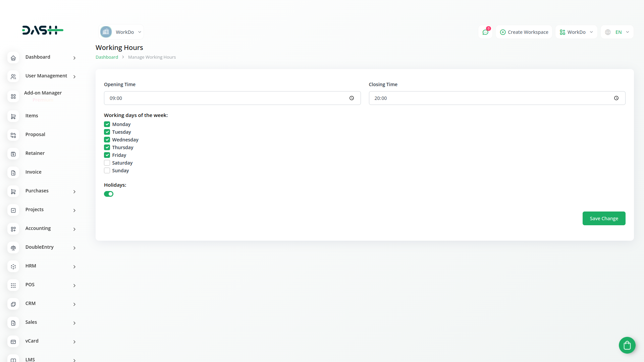Click the Opening Time clock icon
Viewport: 644px width, 362px height.
[352, 98]
